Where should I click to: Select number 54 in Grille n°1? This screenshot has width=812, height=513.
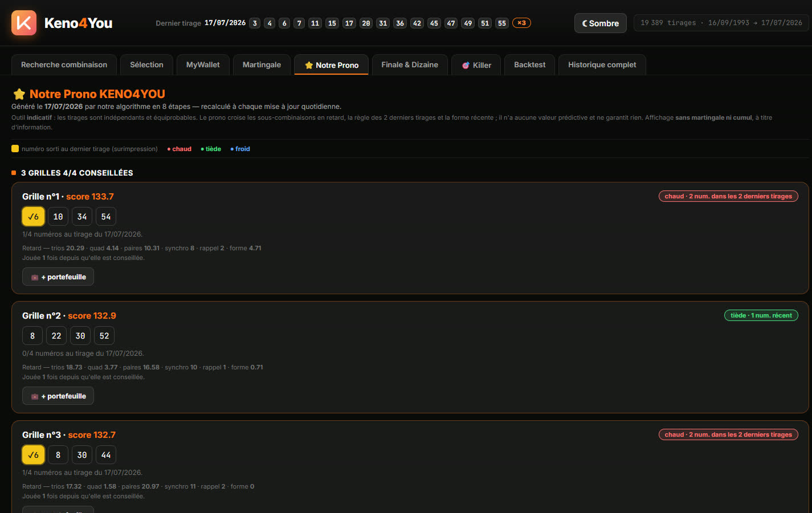(x=106, y=217)
